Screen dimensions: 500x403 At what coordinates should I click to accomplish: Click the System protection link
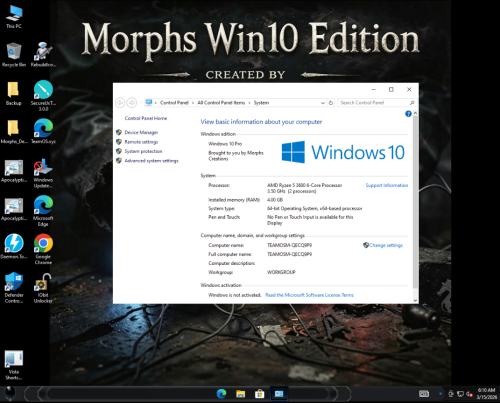coord(143,151)
